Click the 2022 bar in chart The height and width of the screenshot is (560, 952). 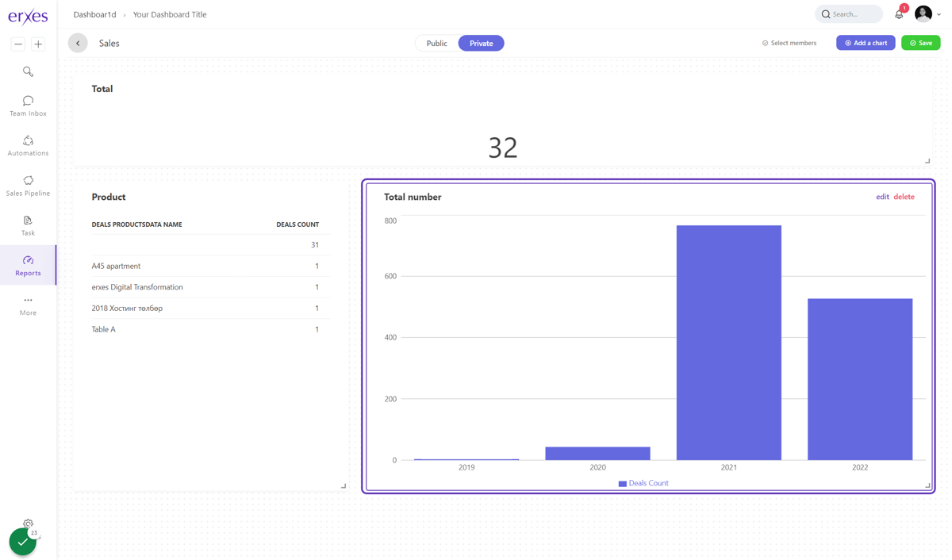pyautogui.click(x=860, y=379)
